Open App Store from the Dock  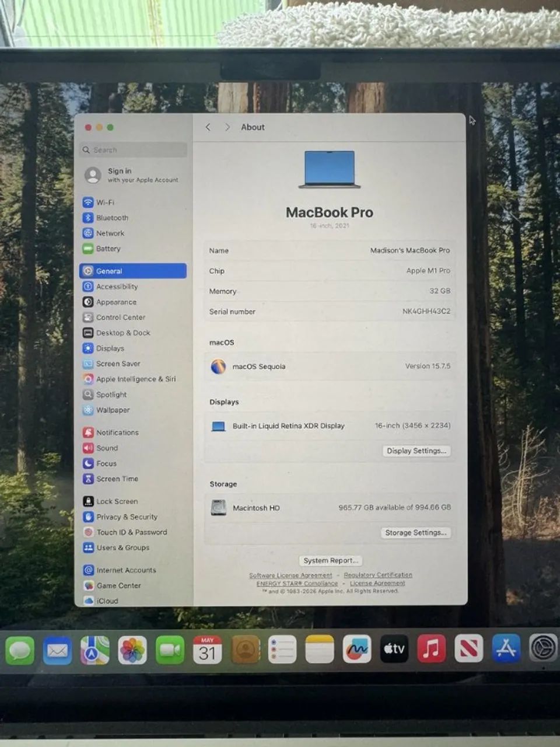point(506,648)
